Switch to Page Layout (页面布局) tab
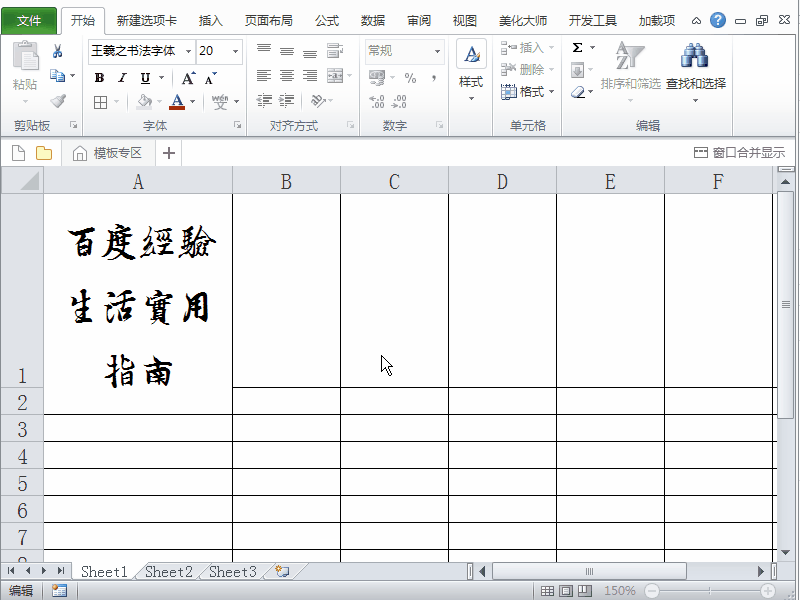 click(x=269, y=21)
